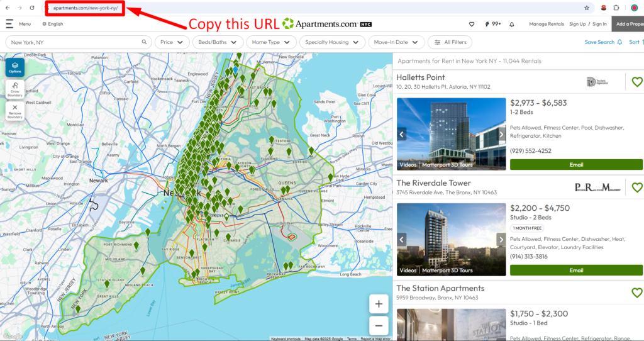Click Save Search link

point(603,42)
